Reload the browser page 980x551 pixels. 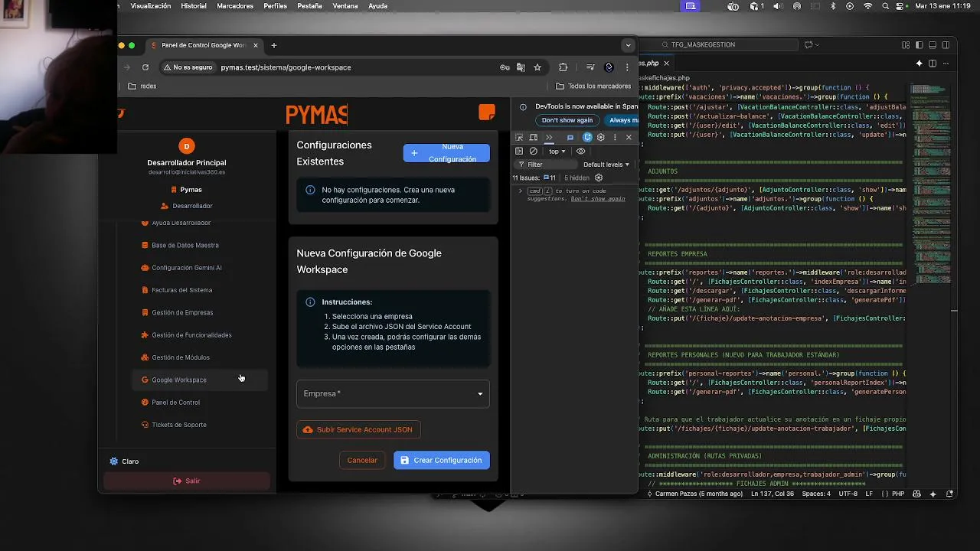tap(145, 67)
